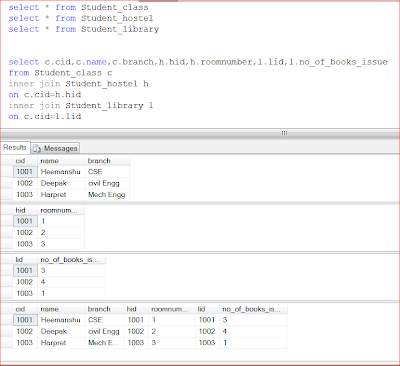Select 'cid' column header in three-column class grid
This screenshot has height=366, width=400.
pos(25,161)
